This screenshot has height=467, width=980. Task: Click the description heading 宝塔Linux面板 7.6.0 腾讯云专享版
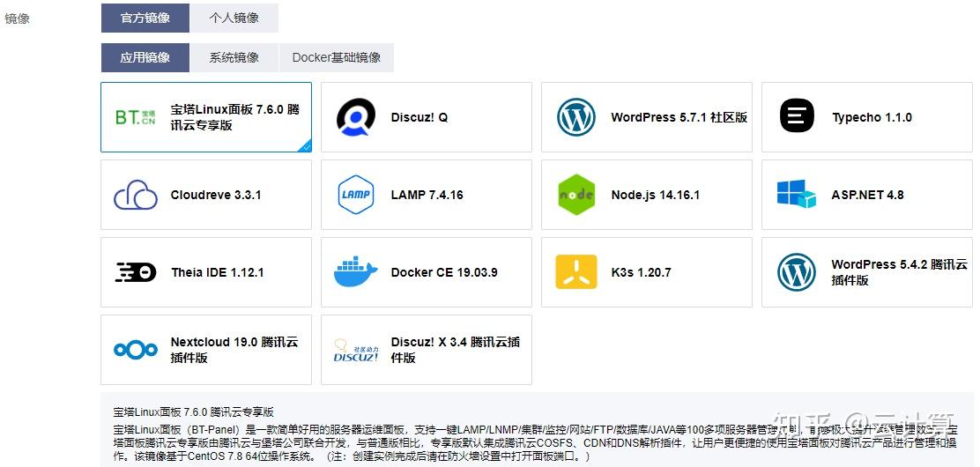click(x=194, y=412)
